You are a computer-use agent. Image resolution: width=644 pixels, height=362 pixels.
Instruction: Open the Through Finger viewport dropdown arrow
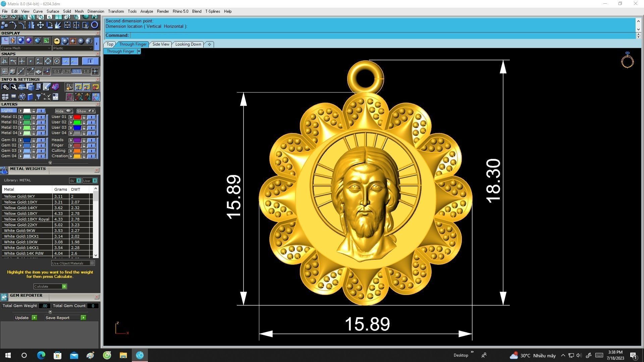[x=139, y=51]
